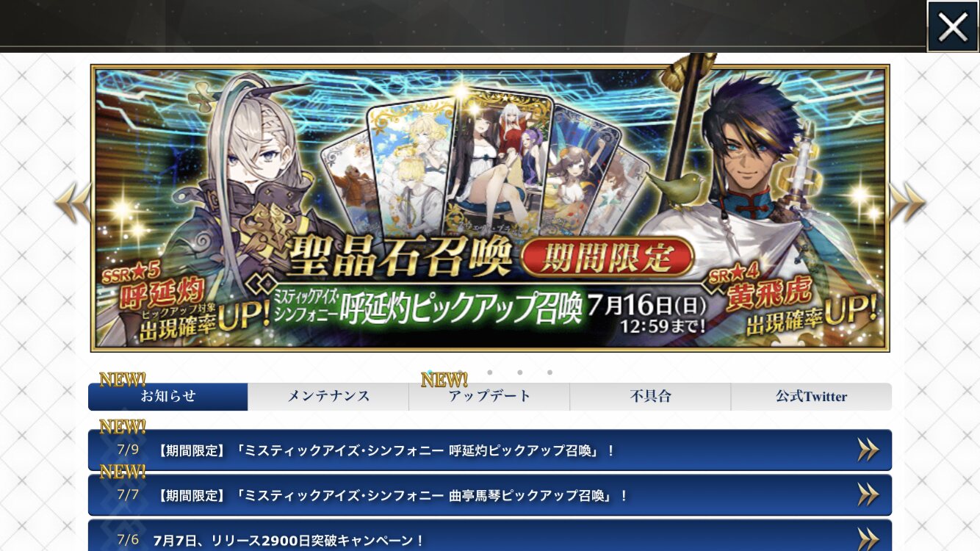Open the 不具合 tab

650,397
